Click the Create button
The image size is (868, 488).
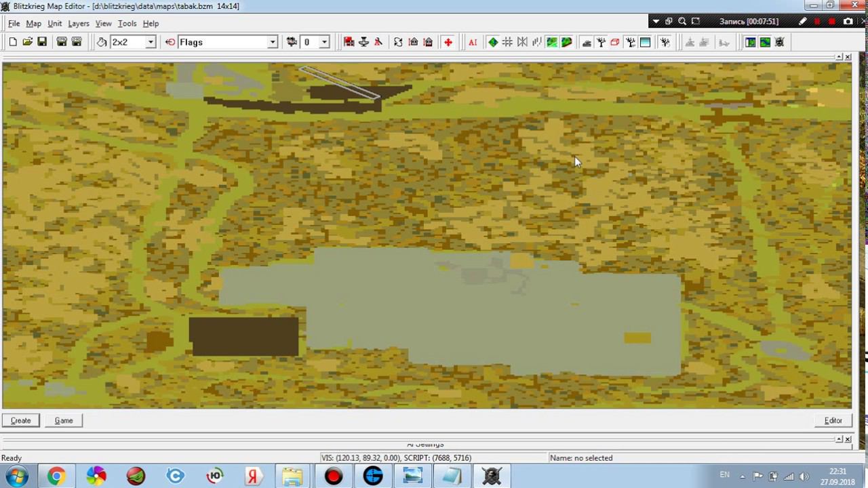coord(20,421)
